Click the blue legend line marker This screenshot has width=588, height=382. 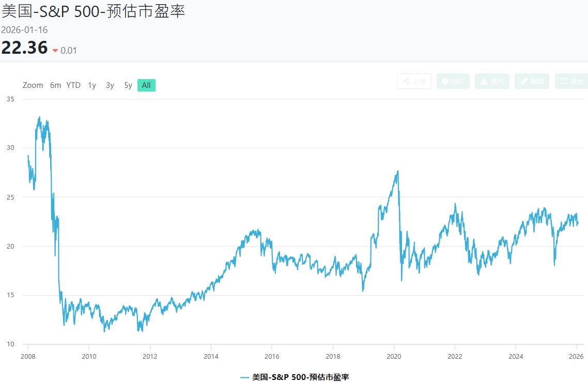(245, 377)
